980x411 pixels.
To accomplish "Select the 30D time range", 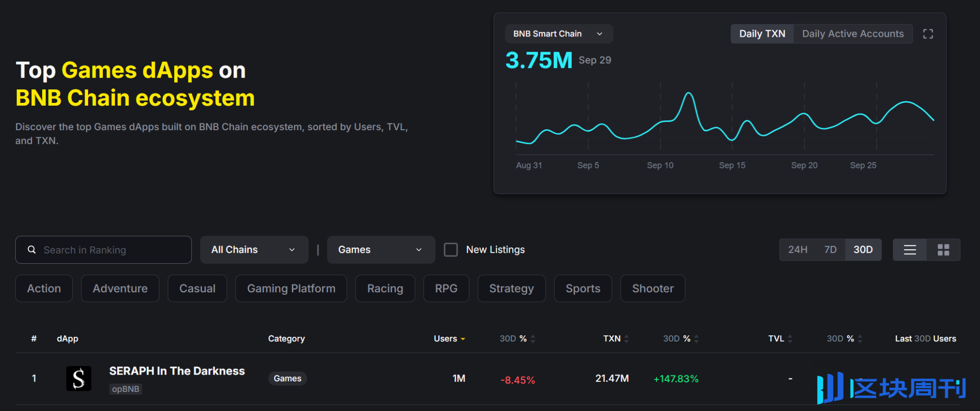I will tap(863, 250).
